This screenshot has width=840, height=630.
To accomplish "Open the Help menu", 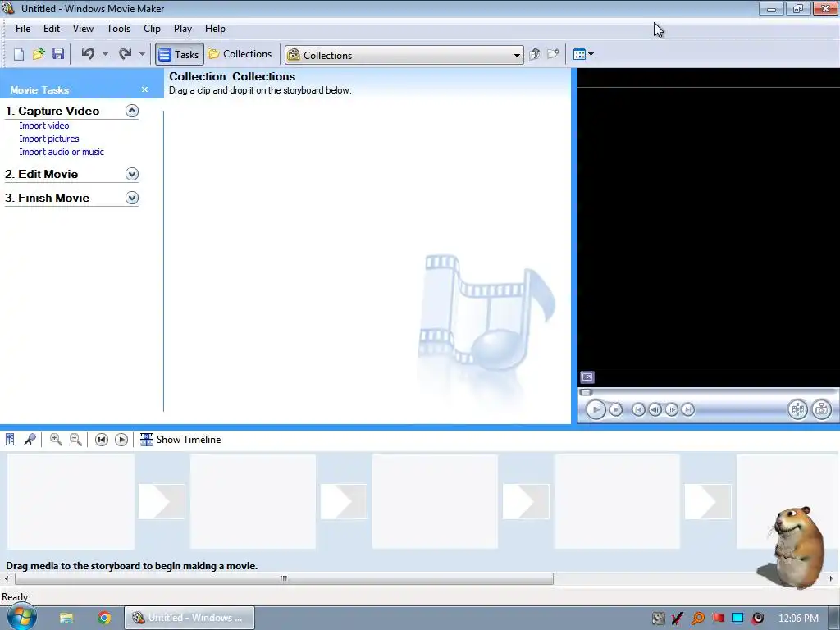I will pyautogui.click(x=215, y=29).
